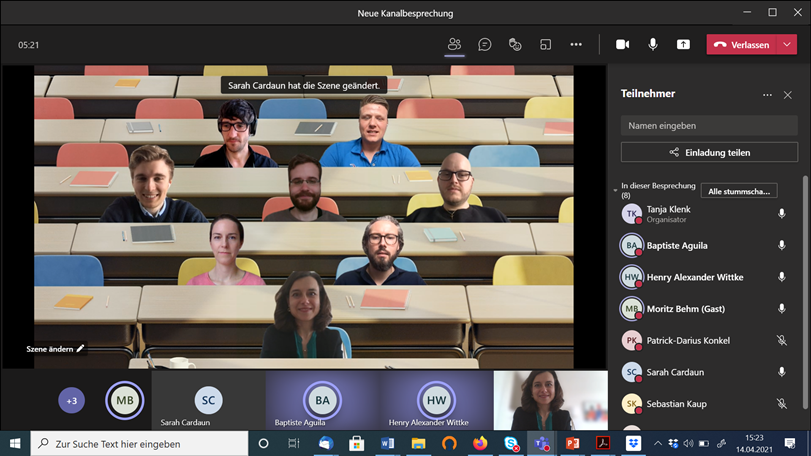Focus the Namen eingeben search field
This screenshot has height=456, width=811.
point(709,126)
